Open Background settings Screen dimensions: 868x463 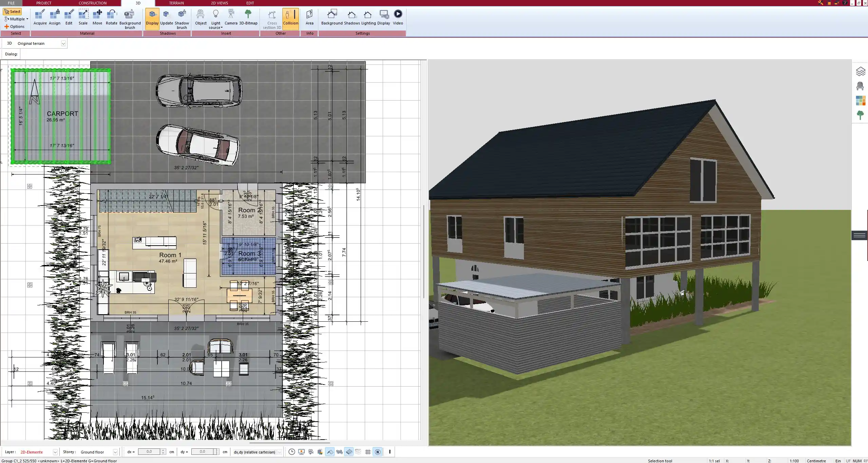(332, 18)
